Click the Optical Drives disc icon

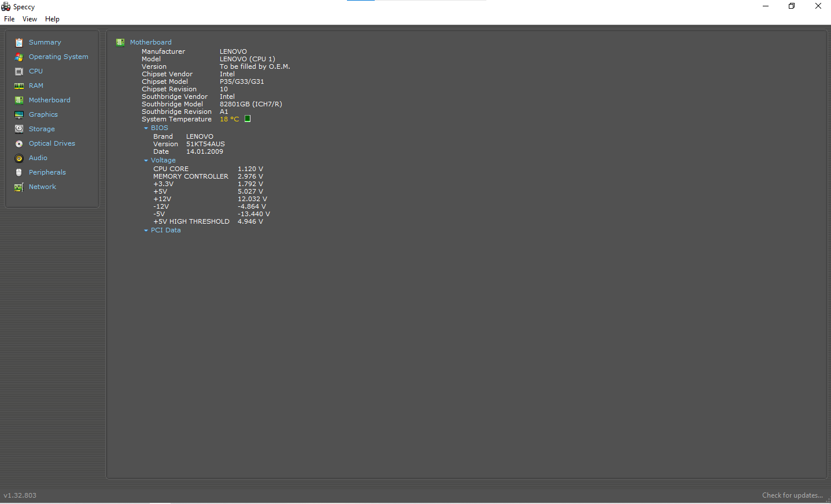[19, 144]
